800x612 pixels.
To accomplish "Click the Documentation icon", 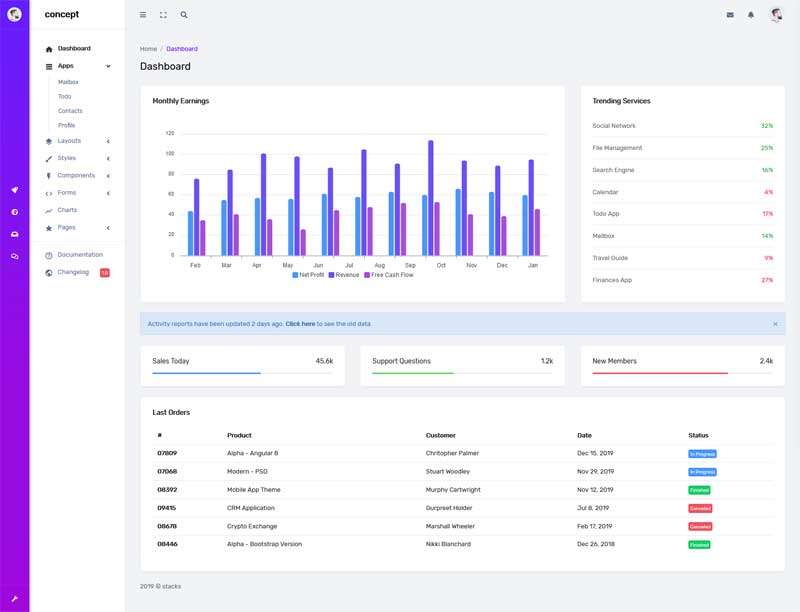I will pos(49,254).
